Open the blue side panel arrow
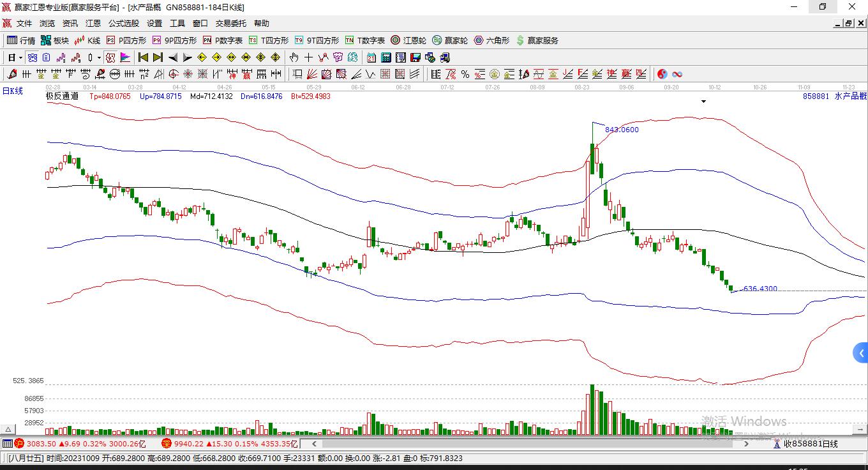The height and width of the screenshot is (470, 868). pos(860,352)
